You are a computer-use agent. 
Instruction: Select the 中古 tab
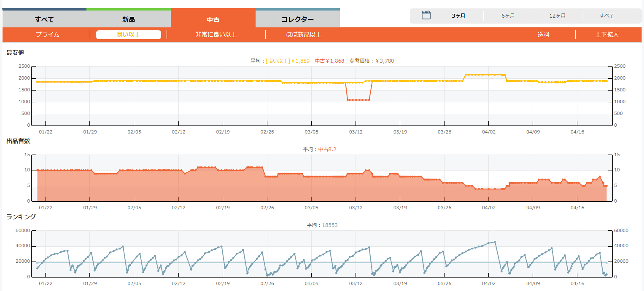[213, 19]
